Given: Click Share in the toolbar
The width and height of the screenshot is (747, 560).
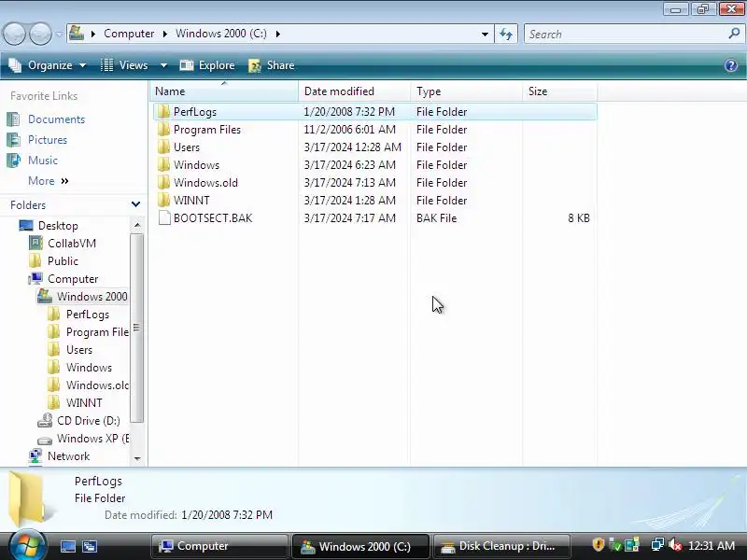Looking at the screenshot, I should 272,65.
